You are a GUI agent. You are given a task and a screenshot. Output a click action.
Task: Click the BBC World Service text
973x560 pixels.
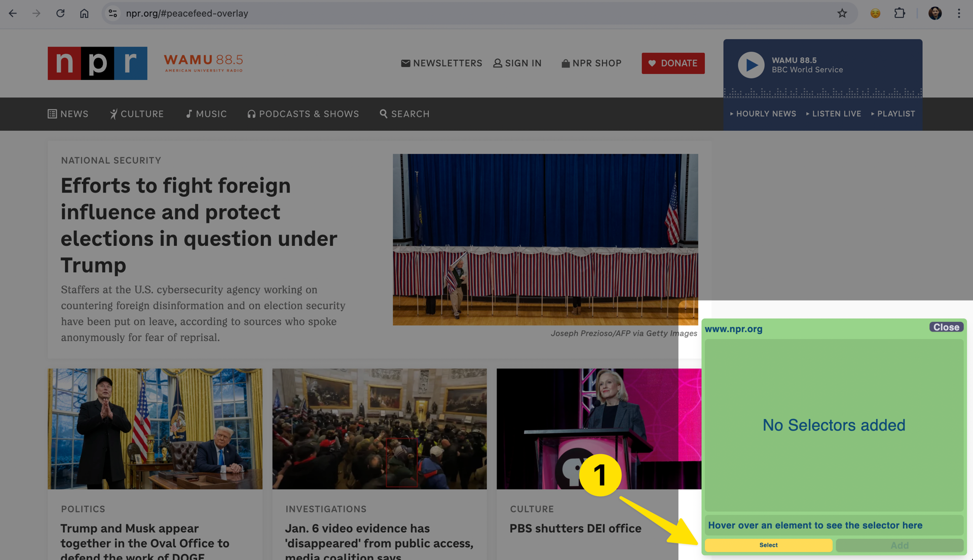[x=807, y=70]
